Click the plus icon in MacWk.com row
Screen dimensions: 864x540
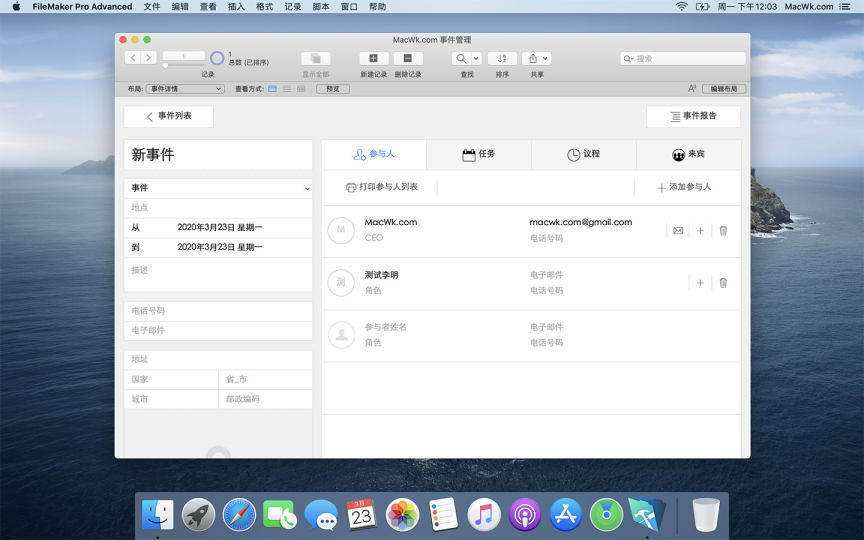coord(700,230)
